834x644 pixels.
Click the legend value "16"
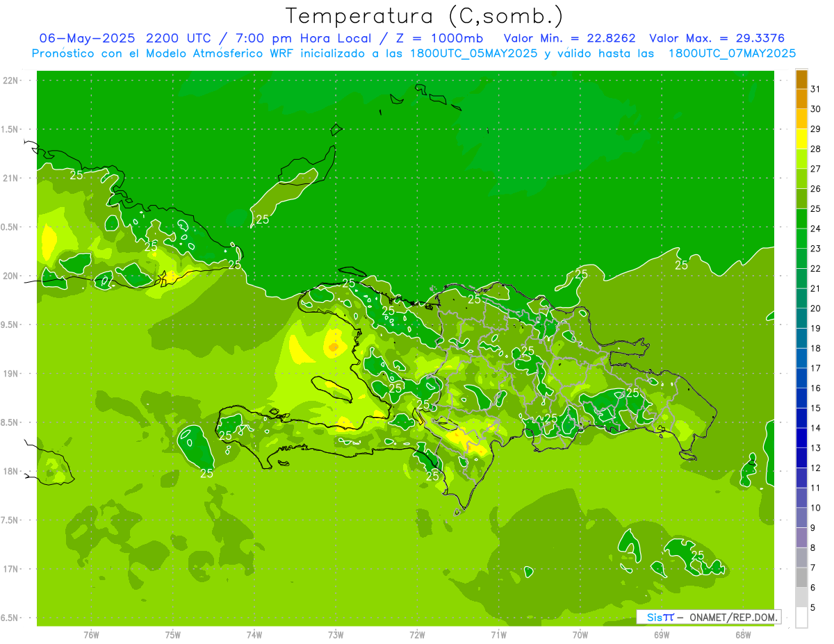(x=816, y=388)
